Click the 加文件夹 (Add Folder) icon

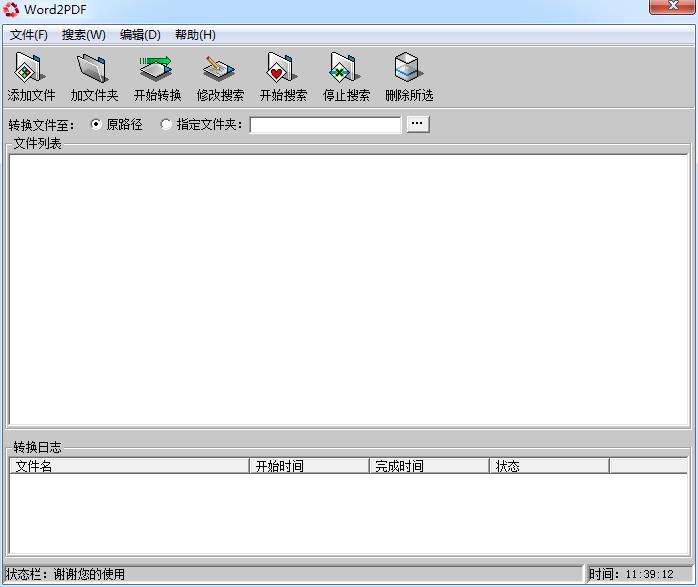click(x=93, y=70)
